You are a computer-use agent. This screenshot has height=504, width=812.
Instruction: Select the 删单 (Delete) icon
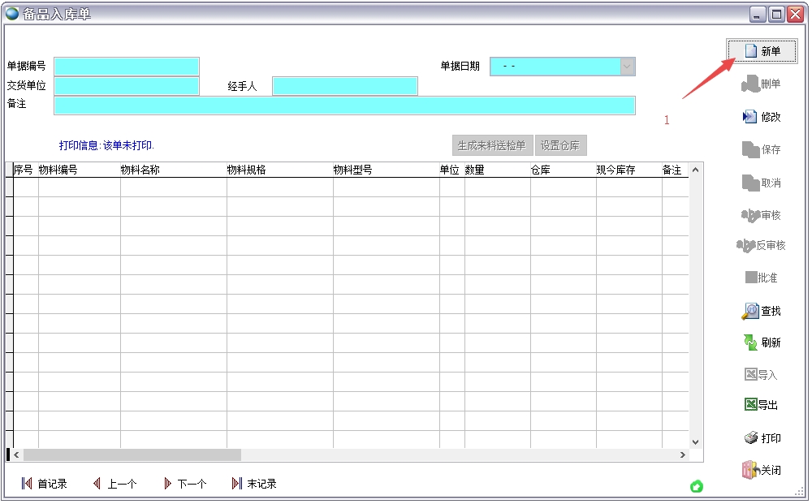pyautogui.click(x=762, y=83)
